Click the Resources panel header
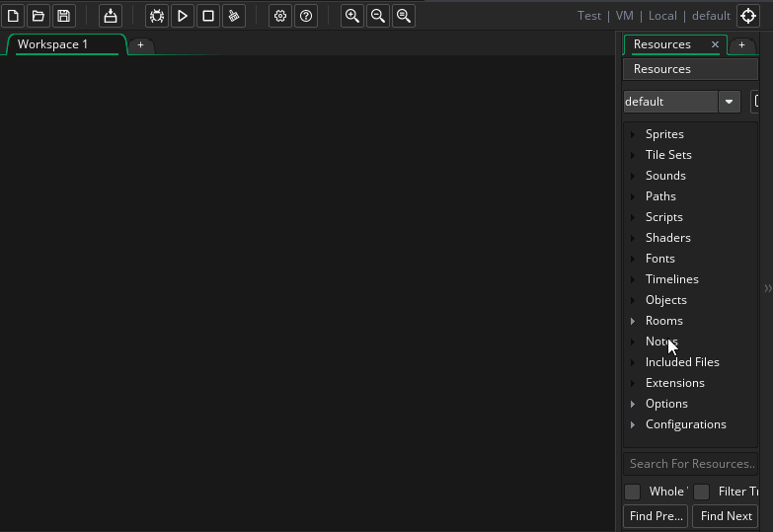 pyautogui.click(x=690, y=69)
